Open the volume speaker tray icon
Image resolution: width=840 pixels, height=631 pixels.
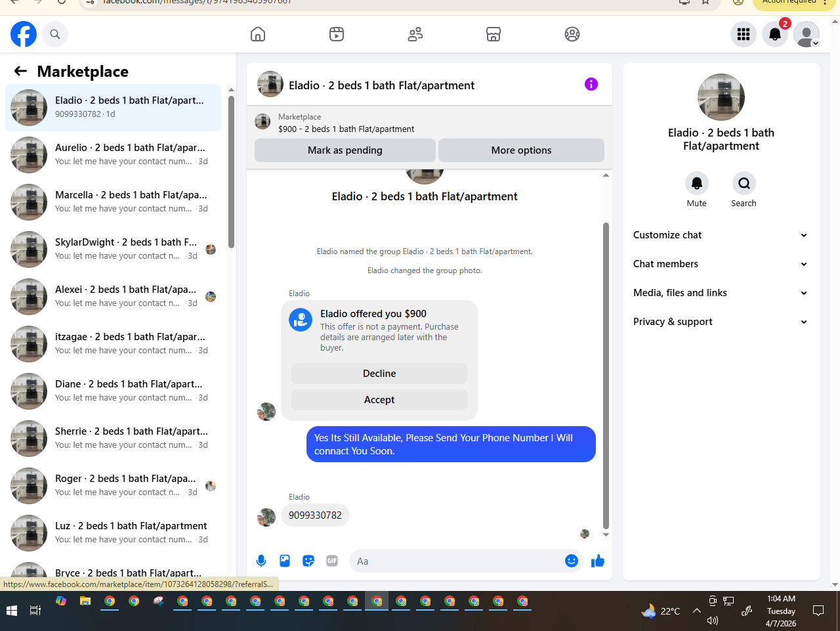pyautogui.click(x=713, y=620)
